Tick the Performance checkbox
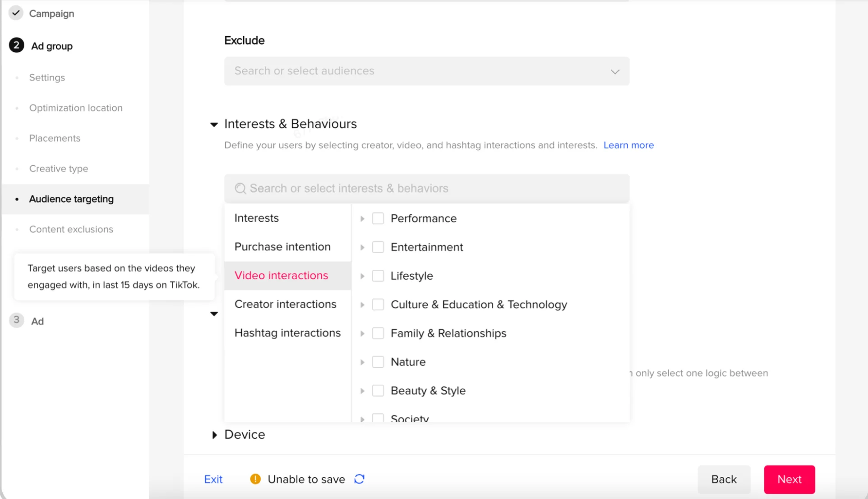The width and height of the screenshot is (868, 499). pyautogui.click(x=378, y=218)
